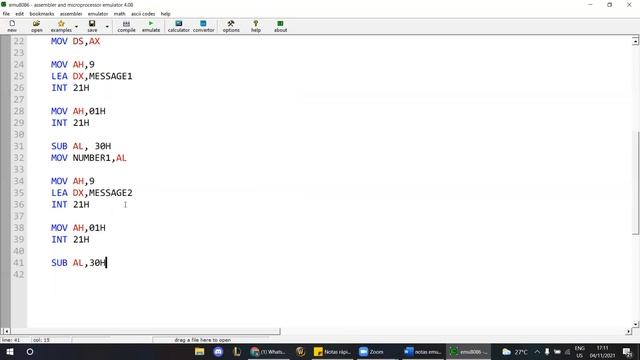Open the notification center icon
This screenshot has height=360, width=640.
pos(628,351)
